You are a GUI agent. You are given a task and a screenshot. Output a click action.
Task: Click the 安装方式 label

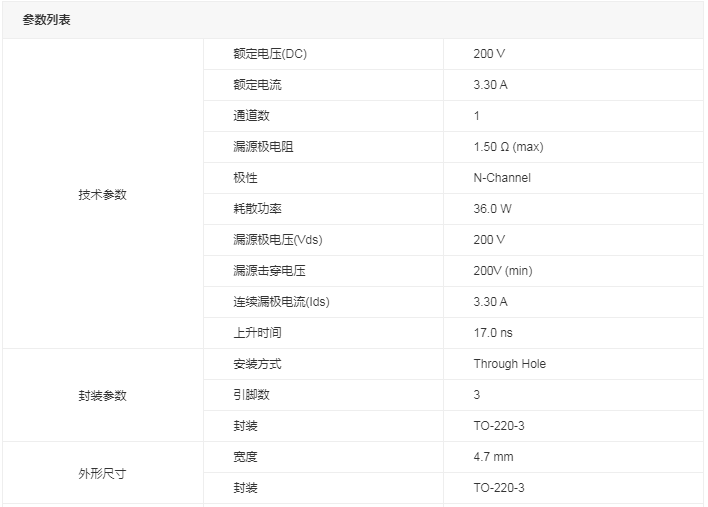pos(257,364)
